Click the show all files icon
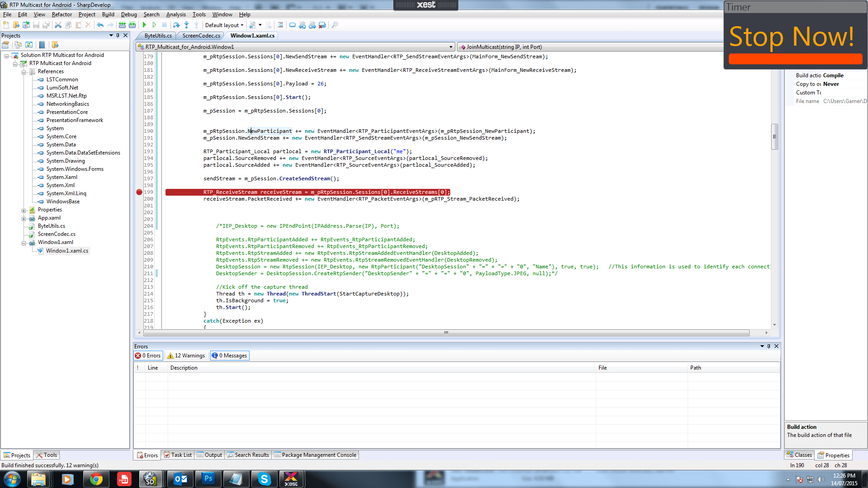The width and height of the screenshot is (868, 488). click(x=18, y=45)
